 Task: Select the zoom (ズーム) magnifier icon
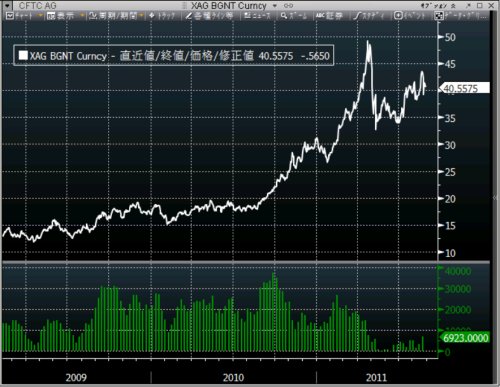[x=284, y=16]
